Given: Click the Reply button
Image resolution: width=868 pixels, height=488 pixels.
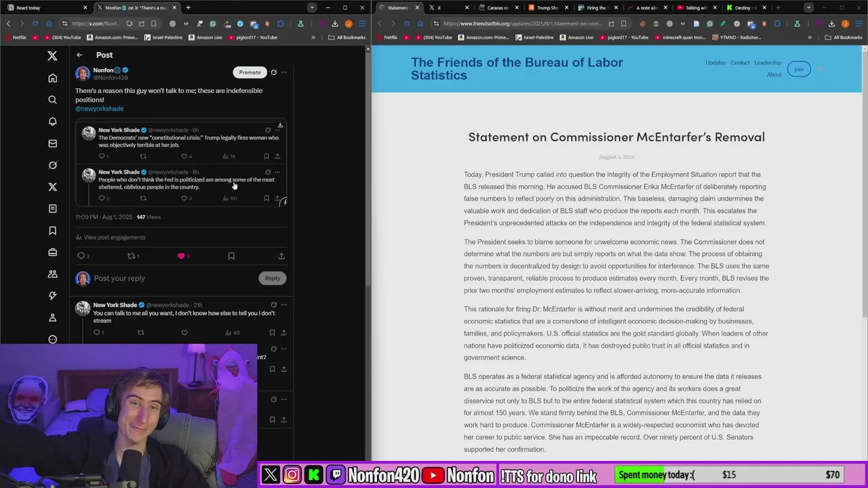Looking at the screenshot, I should pos(272,278).
